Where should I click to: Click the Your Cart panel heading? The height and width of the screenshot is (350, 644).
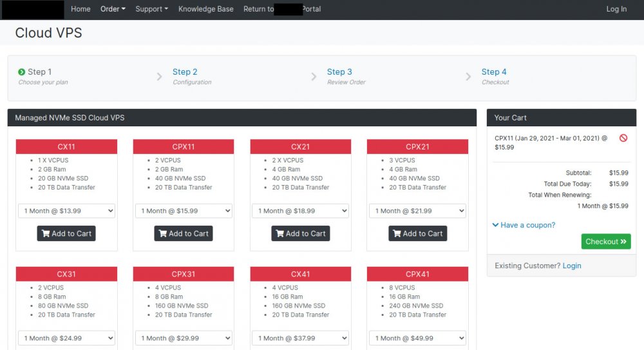pyautogui.click(x=511, y=117)
